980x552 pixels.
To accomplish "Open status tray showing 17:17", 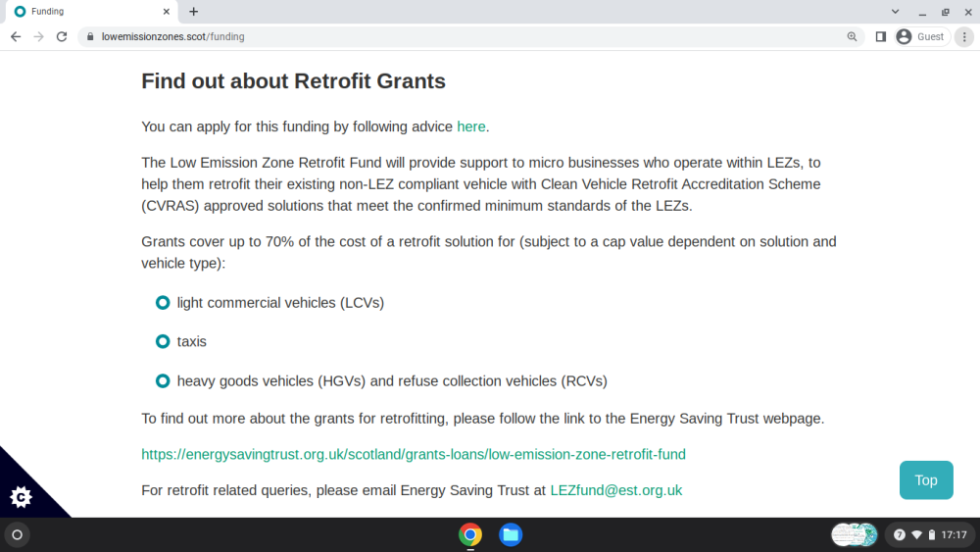I will click(931, 534).
